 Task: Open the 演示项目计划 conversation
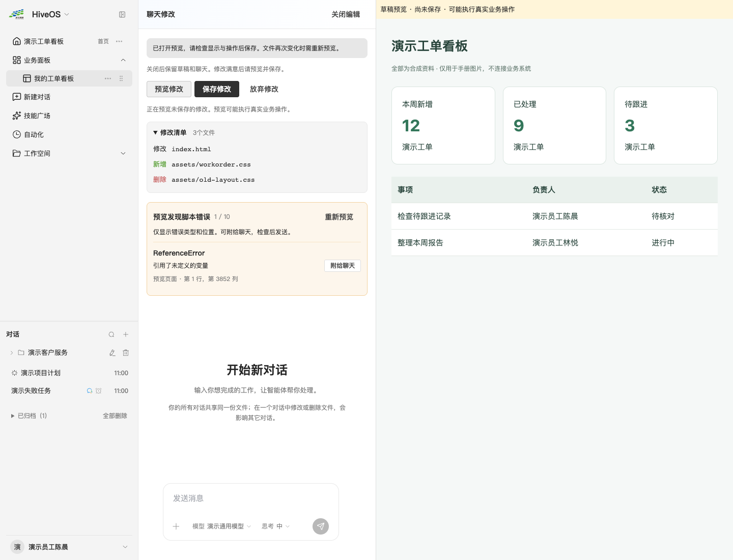pos(69,373)
